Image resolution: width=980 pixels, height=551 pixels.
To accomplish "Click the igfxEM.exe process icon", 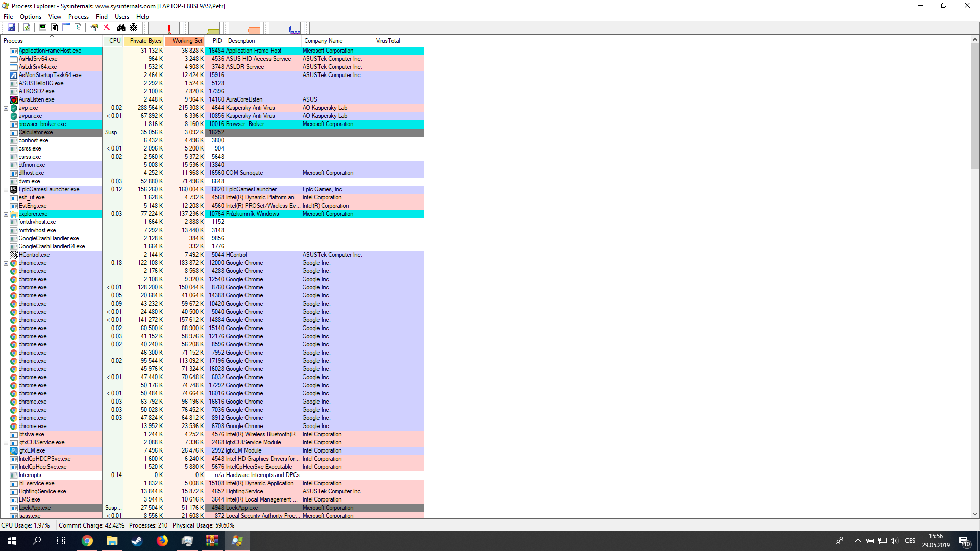I will point(14,451).
